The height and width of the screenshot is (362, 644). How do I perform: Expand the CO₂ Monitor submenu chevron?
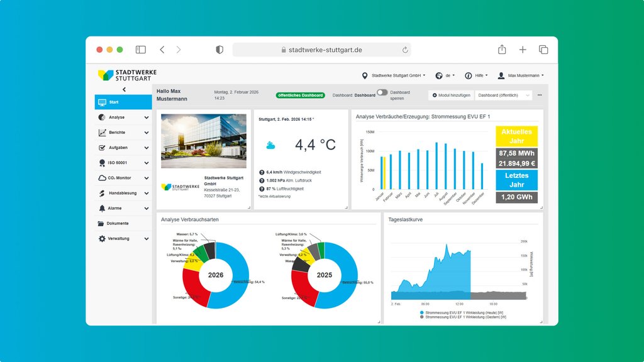[x=146, y=178]
